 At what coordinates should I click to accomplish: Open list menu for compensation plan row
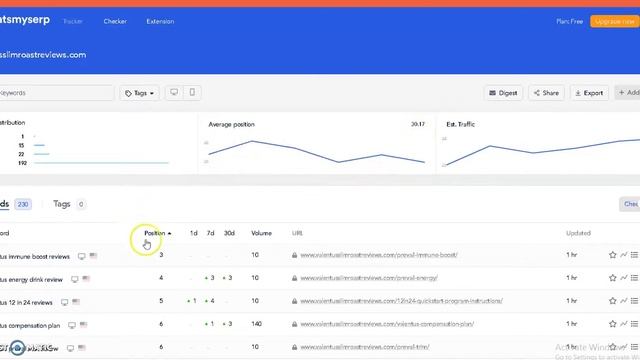coord(634,324)
